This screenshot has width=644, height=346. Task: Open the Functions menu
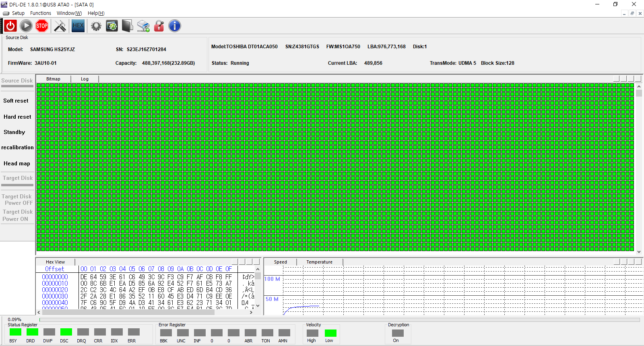coord(41,13)
